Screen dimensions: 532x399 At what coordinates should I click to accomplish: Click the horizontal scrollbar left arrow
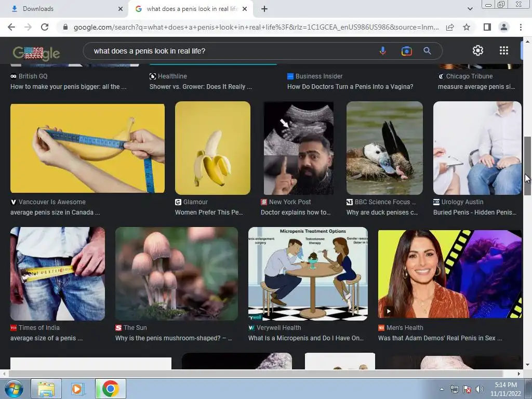(4, 374)
